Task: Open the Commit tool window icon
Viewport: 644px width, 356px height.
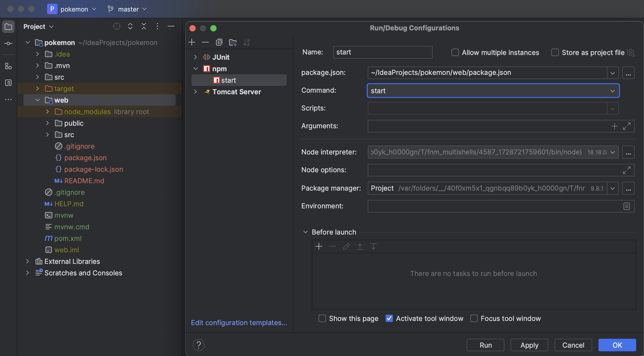Action: (8, 43)
